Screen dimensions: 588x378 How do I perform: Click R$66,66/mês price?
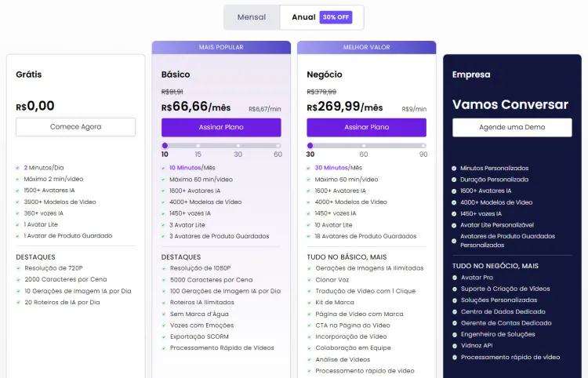196,107
